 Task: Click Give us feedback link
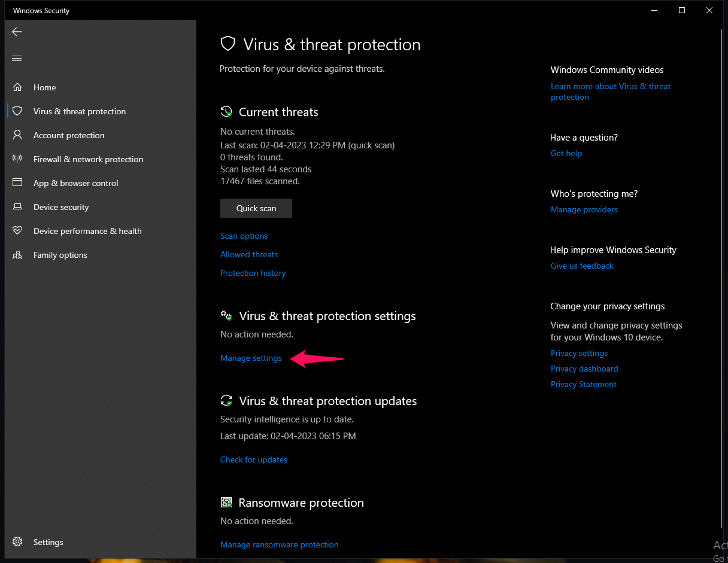pos(582,266)
